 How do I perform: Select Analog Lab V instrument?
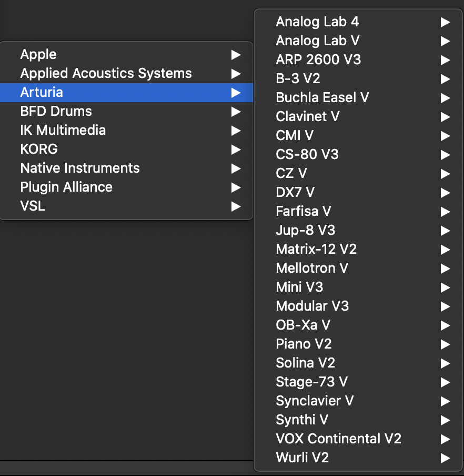pos(317,41)
